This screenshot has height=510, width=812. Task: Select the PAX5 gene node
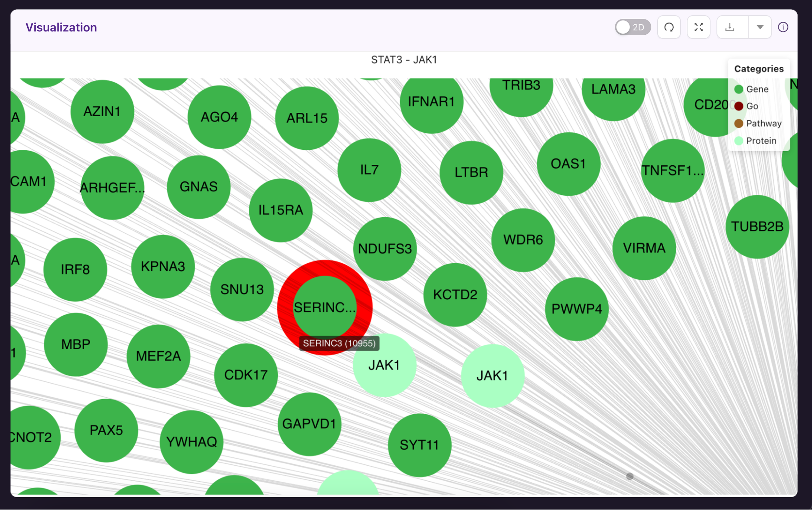point(106,430)
